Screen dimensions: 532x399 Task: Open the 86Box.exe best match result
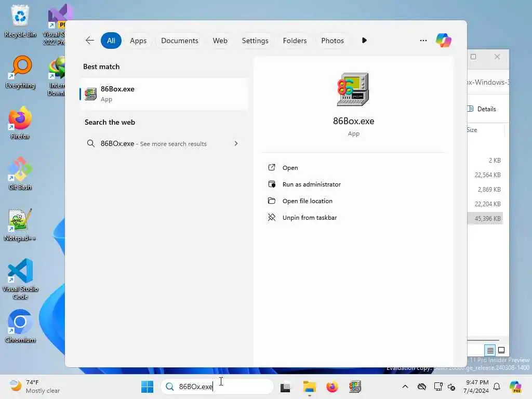pyautogui.click(x=164, y=94)
